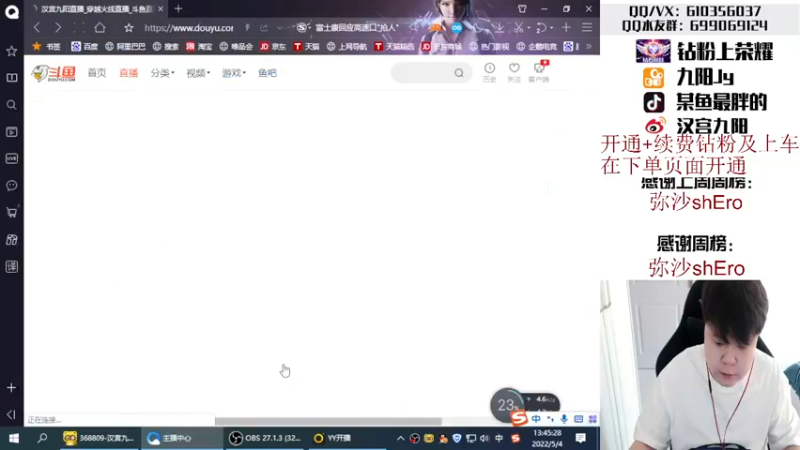Image resolution: width=800 pixels, height=450 pixels.
Task: Click the horizontal page scrollbar
Action: point(328,421)
